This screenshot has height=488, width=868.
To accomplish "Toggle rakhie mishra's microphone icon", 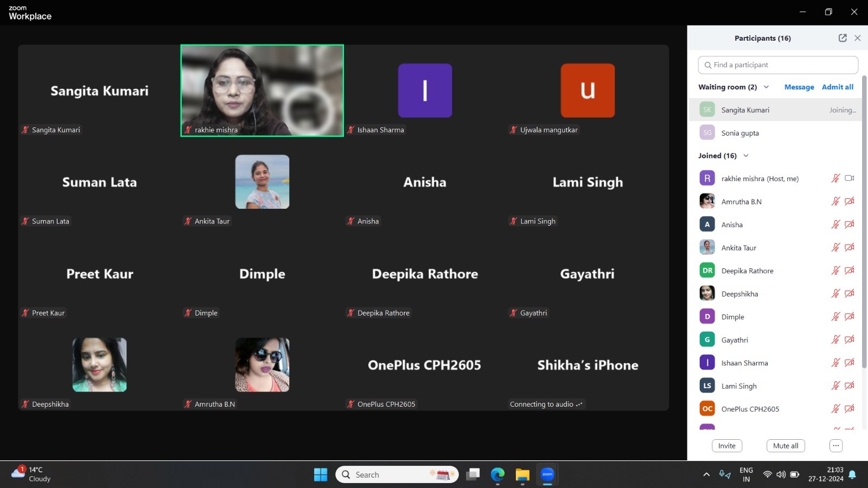I will (835, 178).
